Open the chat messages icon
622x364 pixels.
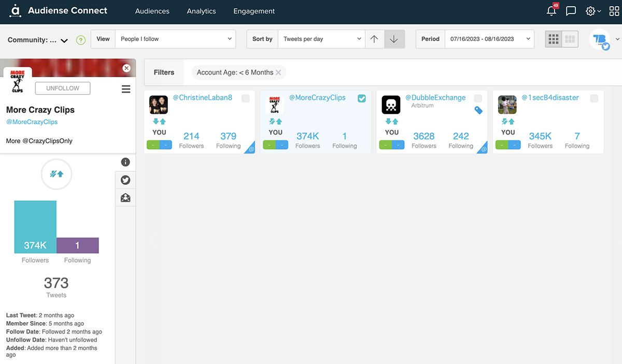click(571, 11)
